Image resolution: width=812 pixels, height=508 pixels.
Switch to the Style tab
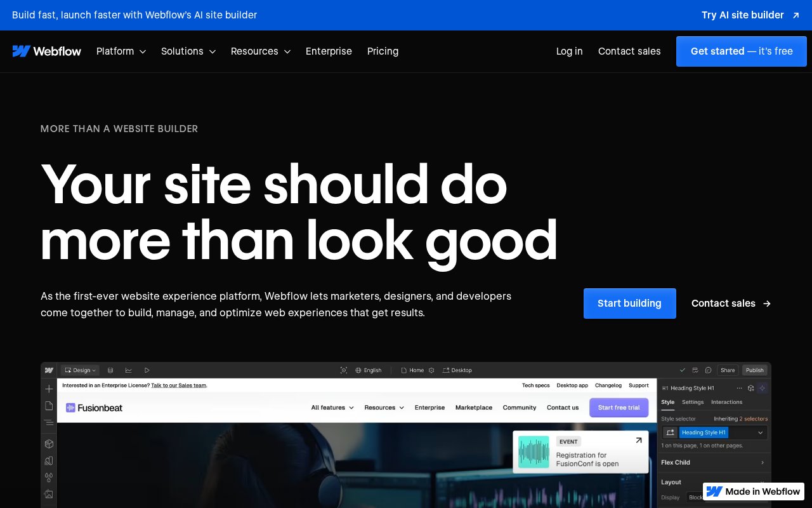pyautogui.click(x=668, y=402)
